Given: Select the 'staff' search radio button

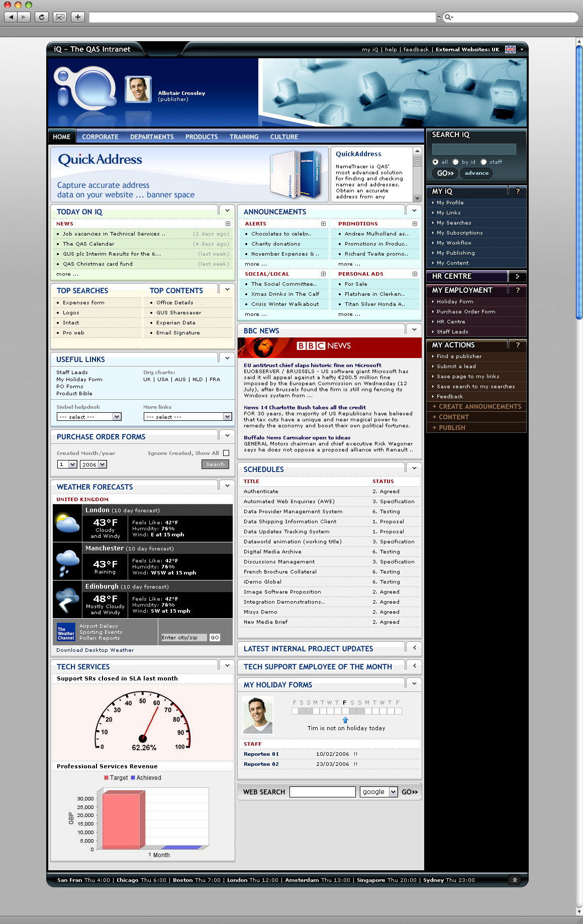Looking at the screenshot, I should (x=483, y=162).
